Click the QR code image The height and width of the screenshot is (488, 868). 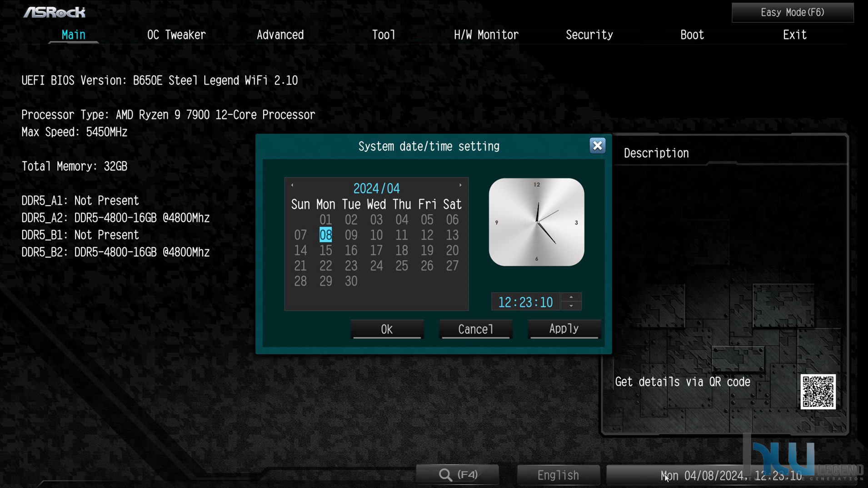pyautogui.click(x=818, y=392)
